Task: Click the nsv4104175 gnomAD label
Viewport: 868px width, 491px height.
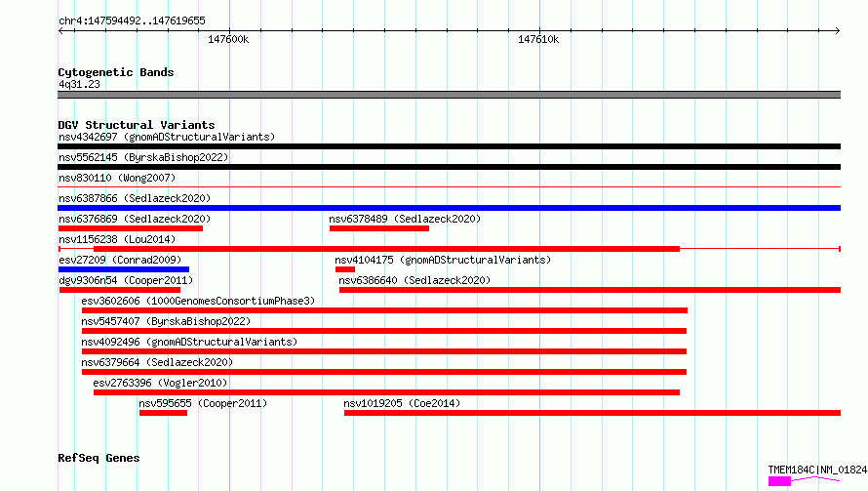Action: pyautogui.click(x=443, y=260)
